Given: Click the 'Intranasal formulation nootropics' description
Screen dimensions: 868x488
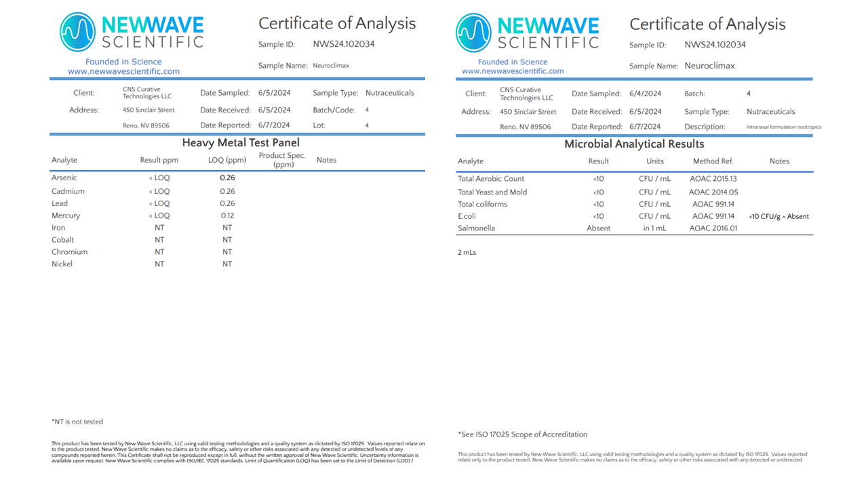Looking at the screenshot, I should pyautogui.click(x=783, y=127).
